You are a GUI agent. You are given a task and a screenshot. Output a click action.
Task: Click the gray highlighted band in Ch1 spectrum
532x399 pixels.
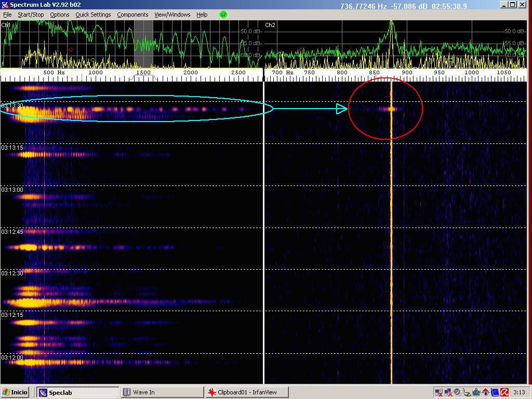(x=143, y=44)
